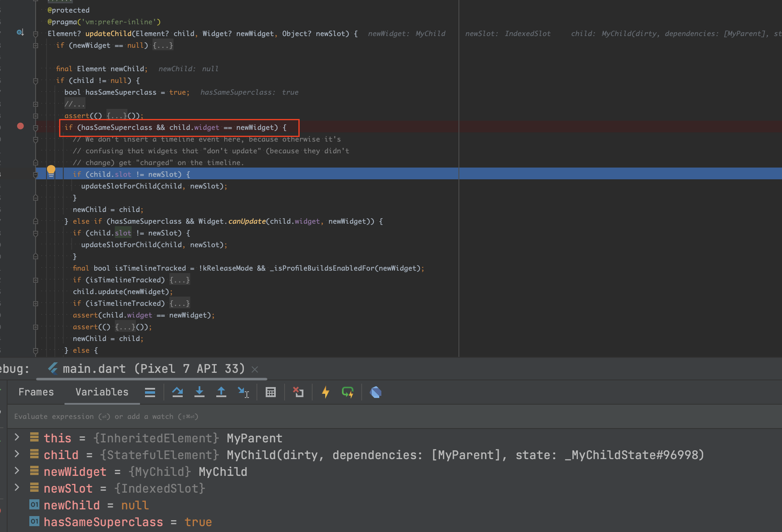Click the '@protected' annotation
The image size is (782, 532).
(x=68, y=10)
